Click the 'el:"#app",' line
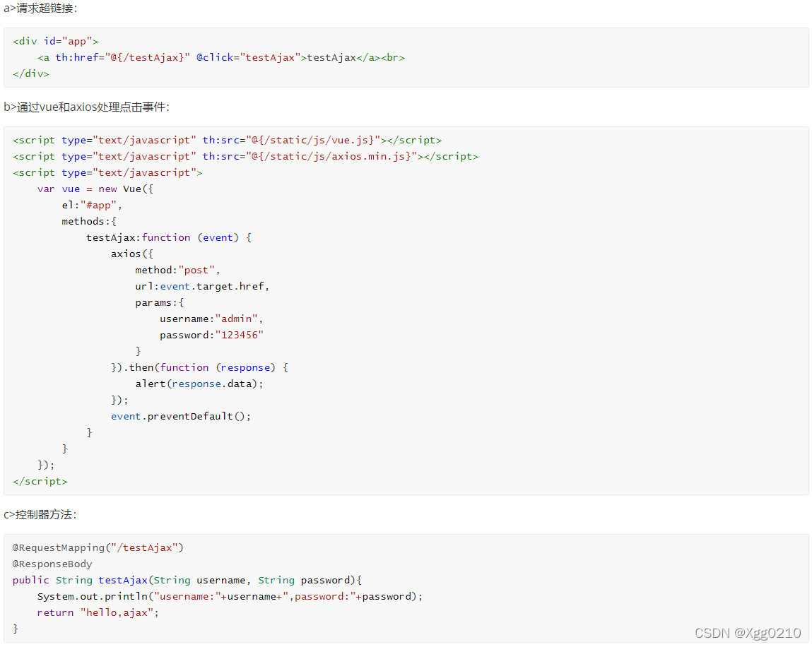 (x=92, y=205)
